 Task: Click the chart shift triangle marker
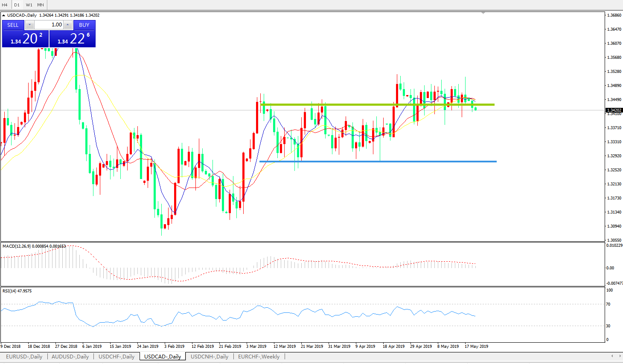(483, 13)
